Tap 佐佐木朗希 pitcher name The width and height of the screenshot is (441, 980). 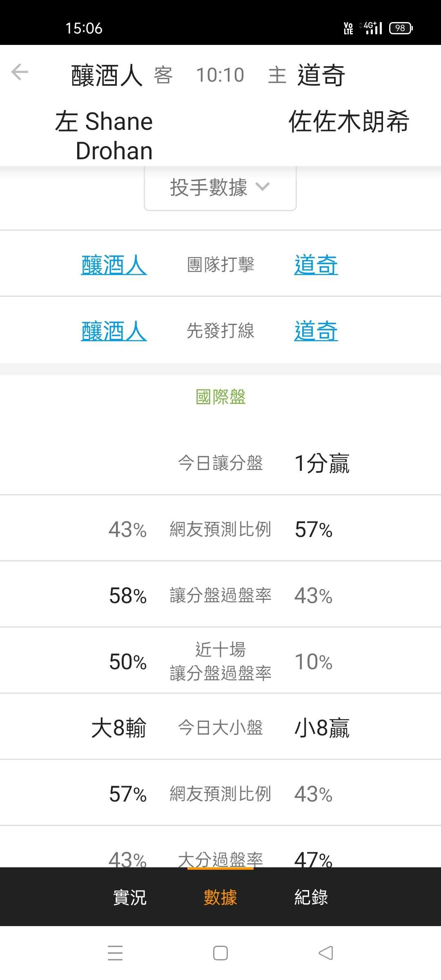(349, 121)
